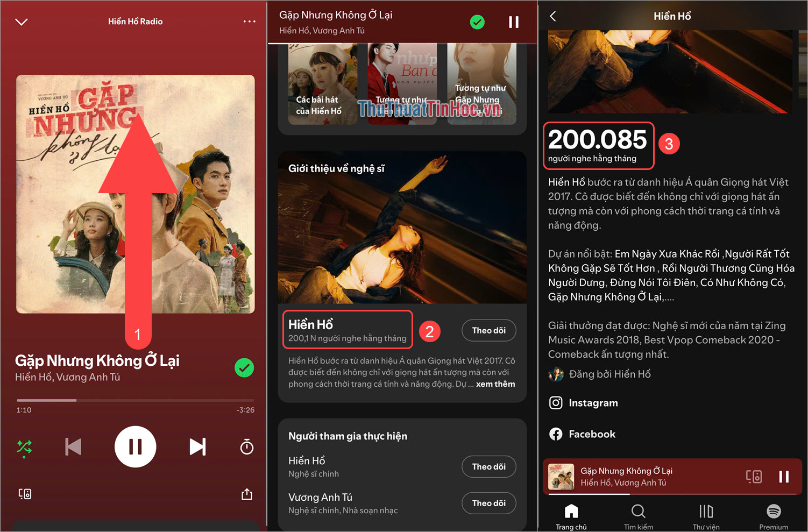Seek on the song progress bar
This screenshot has height=532, width=808.
click(x=136, y=400)
